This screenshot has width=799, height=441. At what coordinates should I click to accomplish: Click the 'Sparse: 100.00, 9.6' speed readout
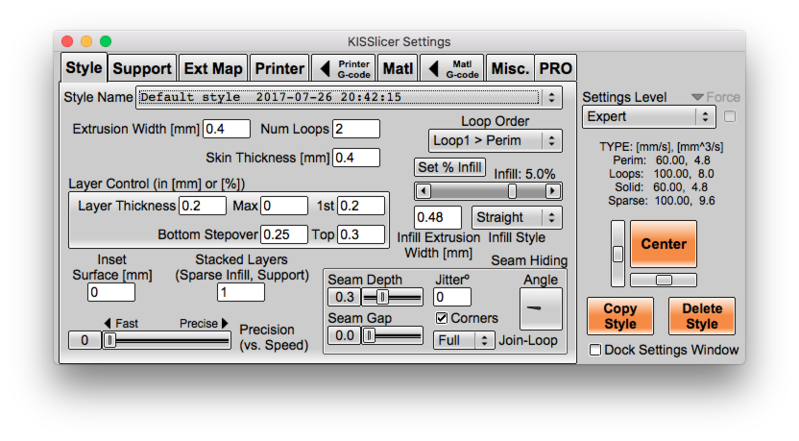coord(661,200)
